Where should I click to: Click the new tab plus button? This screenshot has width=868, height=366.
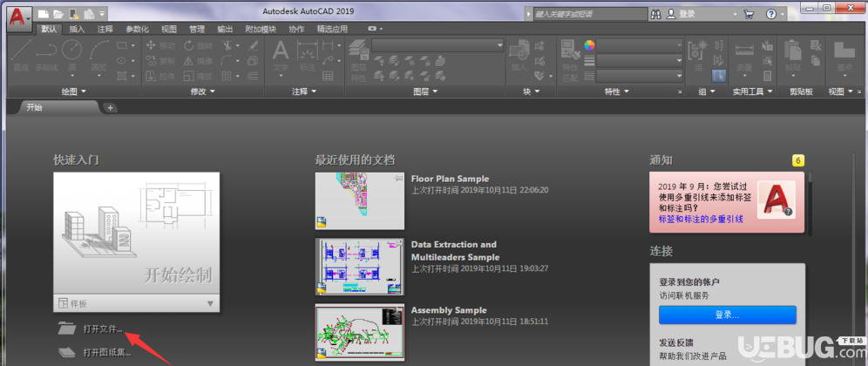coord(110,107)
